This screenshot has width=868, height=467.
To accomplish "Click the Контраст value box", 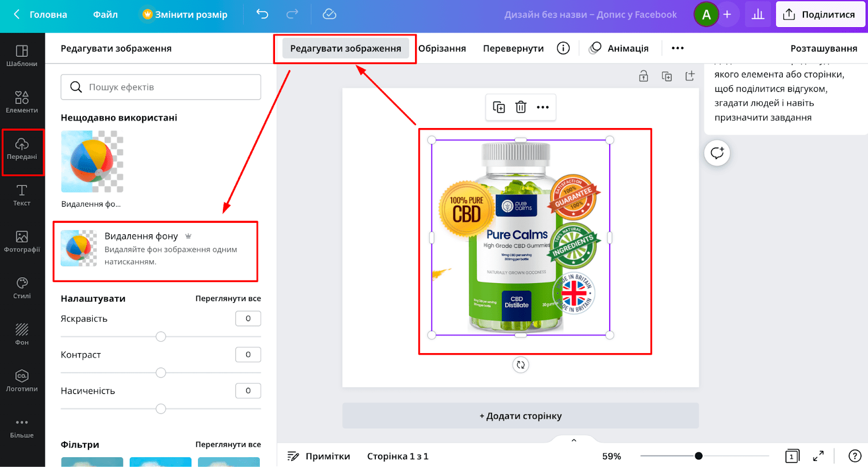I will tap(248, 355).
